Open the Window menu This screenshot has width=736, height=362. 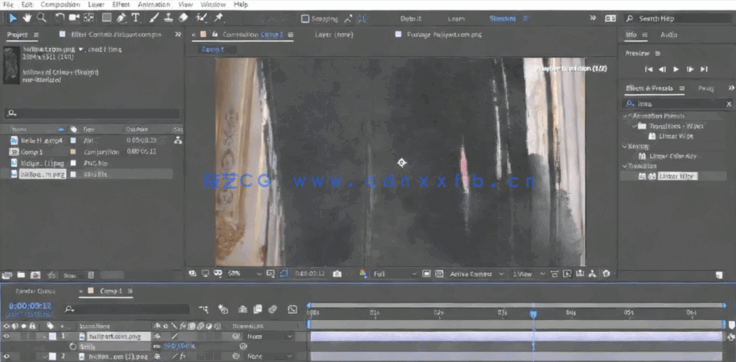(213, 5)
